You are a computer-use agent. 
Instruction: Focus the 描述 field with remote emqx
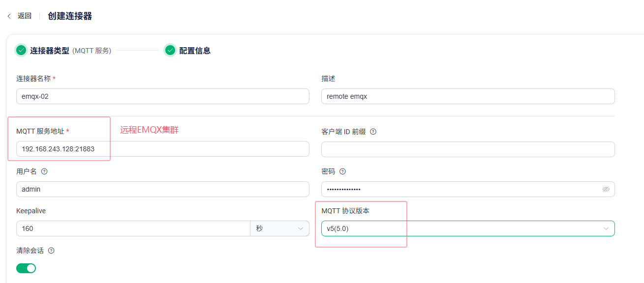468,96
